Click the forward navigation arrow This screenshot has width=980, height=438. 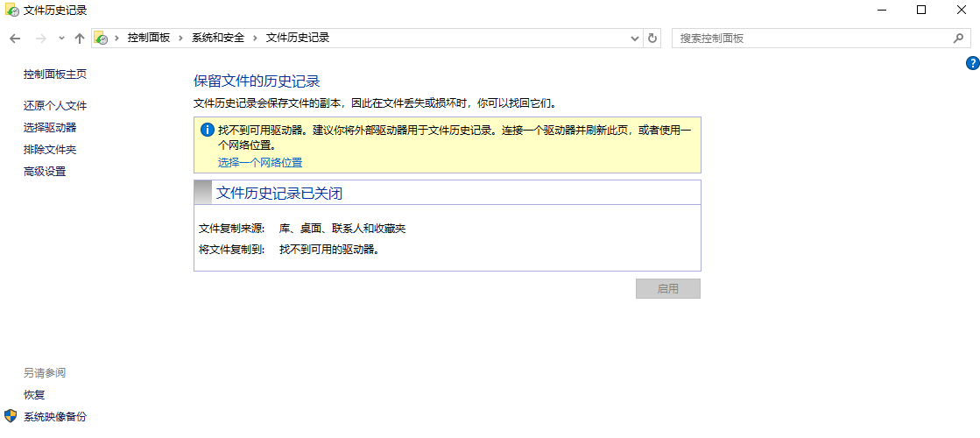[x=40, y=39]
